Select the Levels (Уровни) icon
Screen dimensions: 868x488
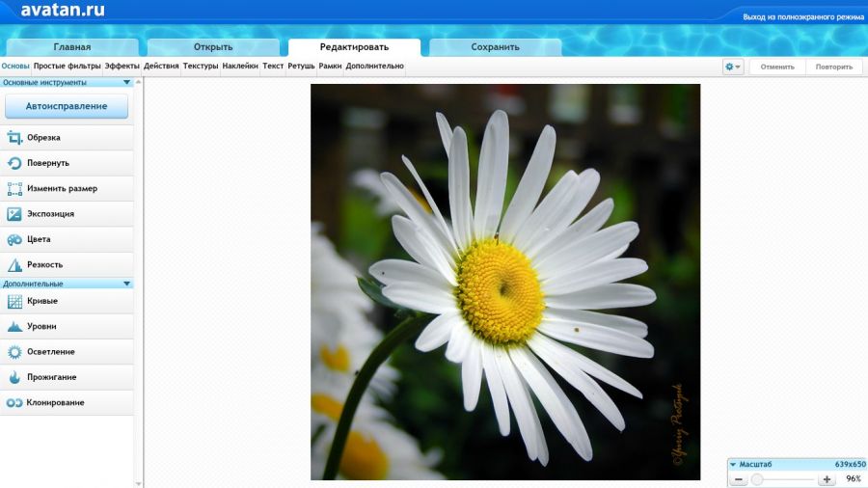(14, 327)
